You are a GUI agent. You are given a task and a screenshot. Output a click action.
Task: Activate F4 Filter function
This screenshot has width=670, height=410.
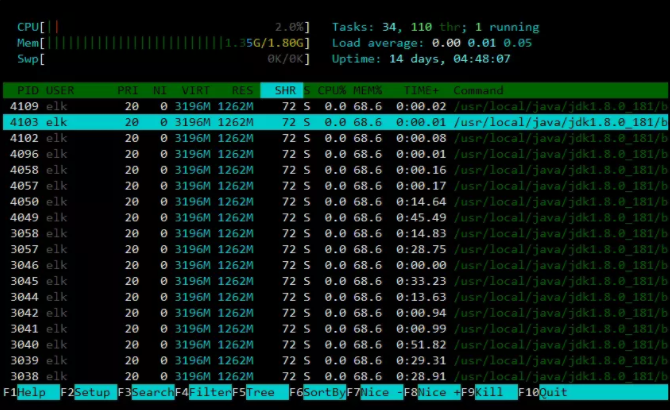[x=203, y=392]
